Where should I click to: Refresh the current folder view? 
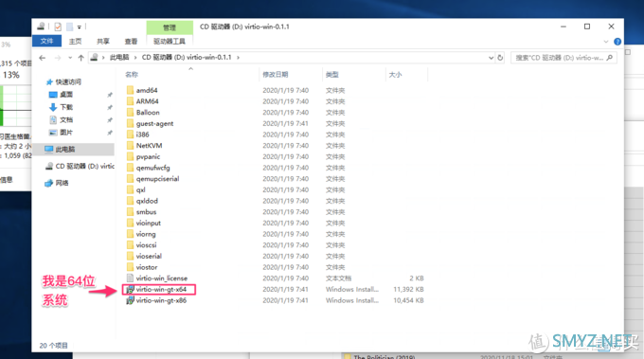(500, 58)
